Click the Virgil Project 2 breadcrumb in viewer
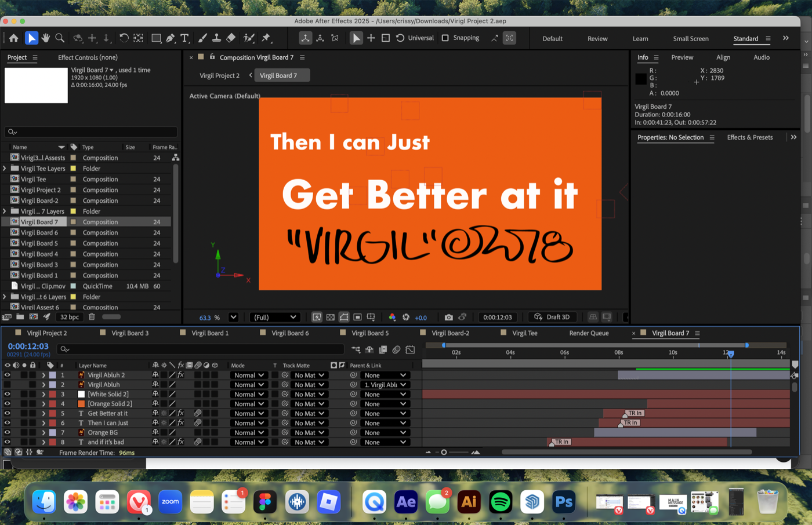Screen dimensions: 812x525 point(219,75)
